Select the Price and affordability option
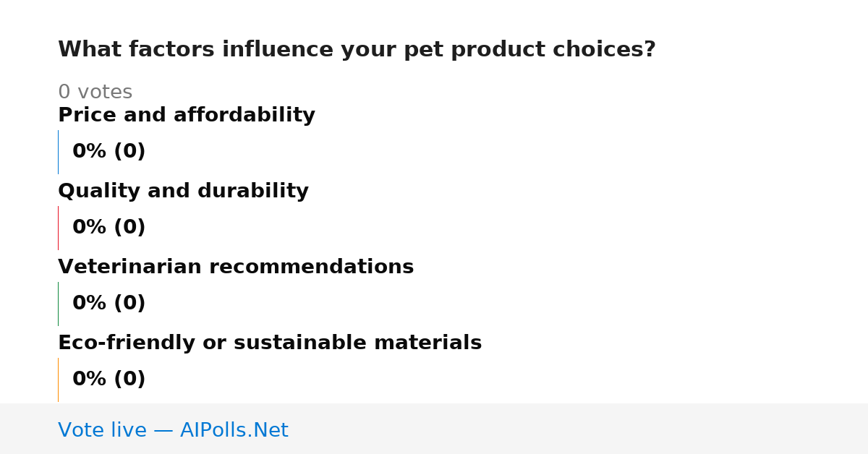The width and height of the screenshot is (868, 454). [187, 115]
